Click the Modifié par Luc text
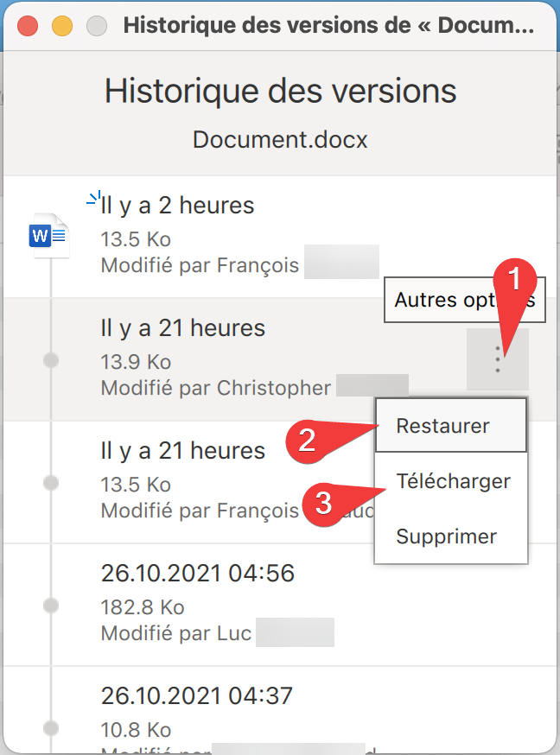The image size is (560, 755). (x=175, y=633)
